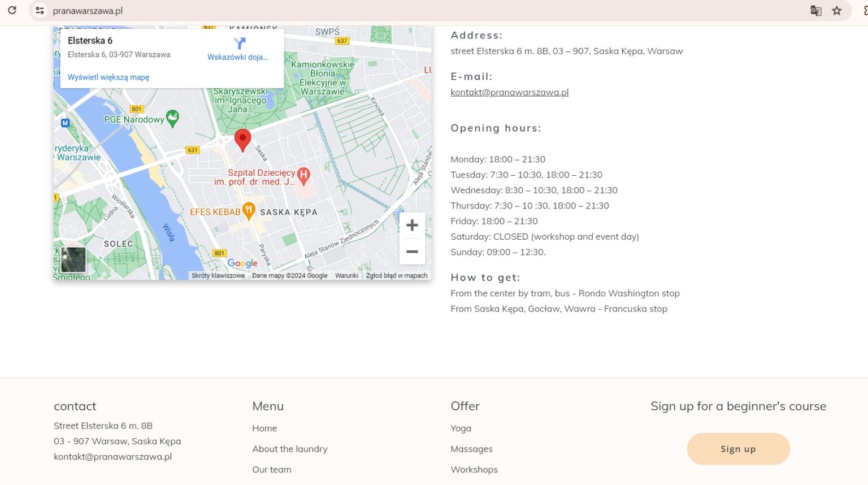Open Wyświetl większą mapę link
868x485 pixels.
[x=108, y=77]
